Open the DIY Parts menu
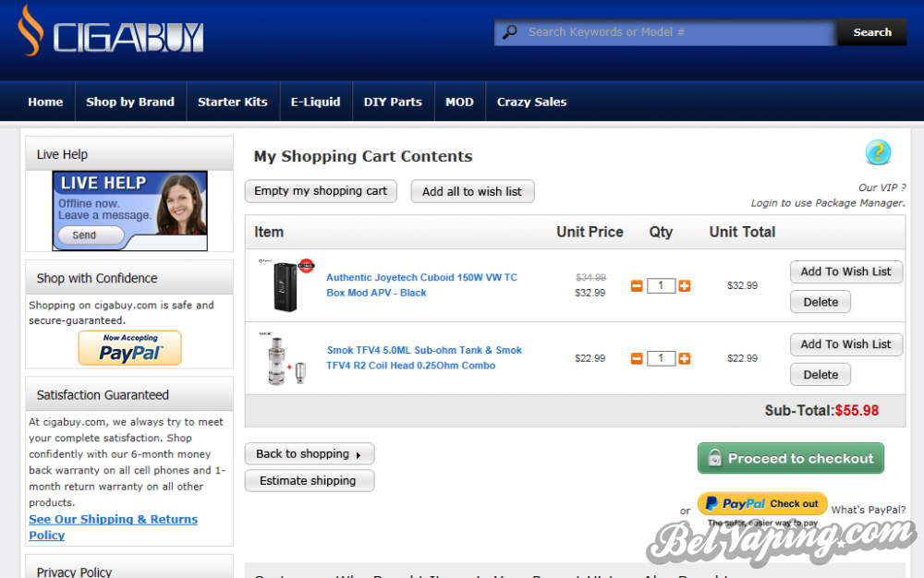The image size is (924, 578). pos(393,102)
